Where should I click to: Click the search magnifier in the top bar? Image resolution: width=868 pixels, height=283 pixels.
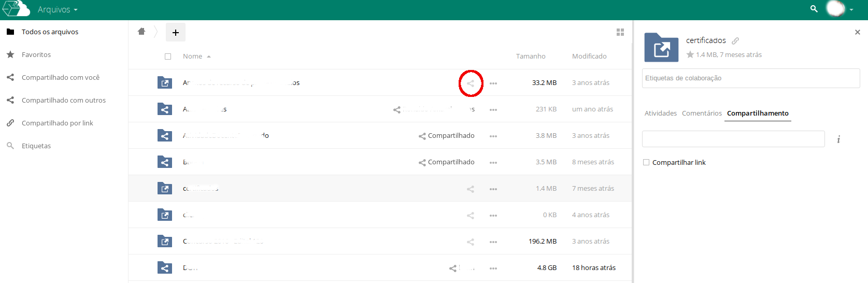point(814,9)
